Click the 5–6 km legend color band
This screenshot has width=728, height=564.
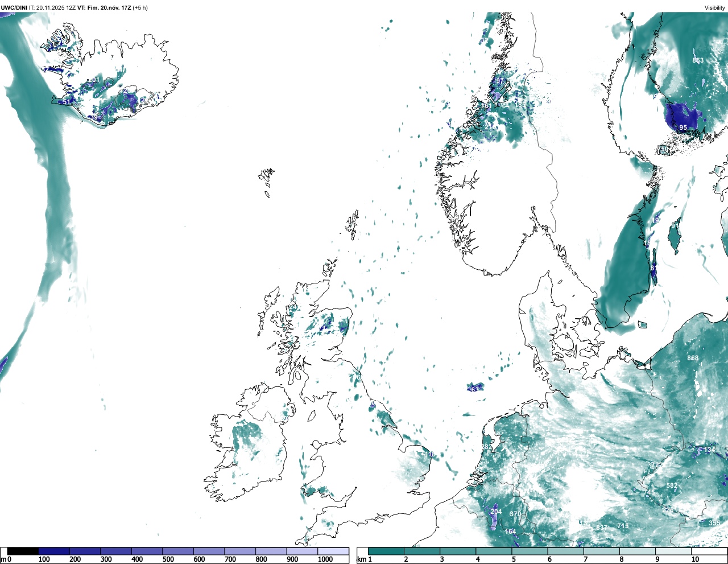[530, 551]
